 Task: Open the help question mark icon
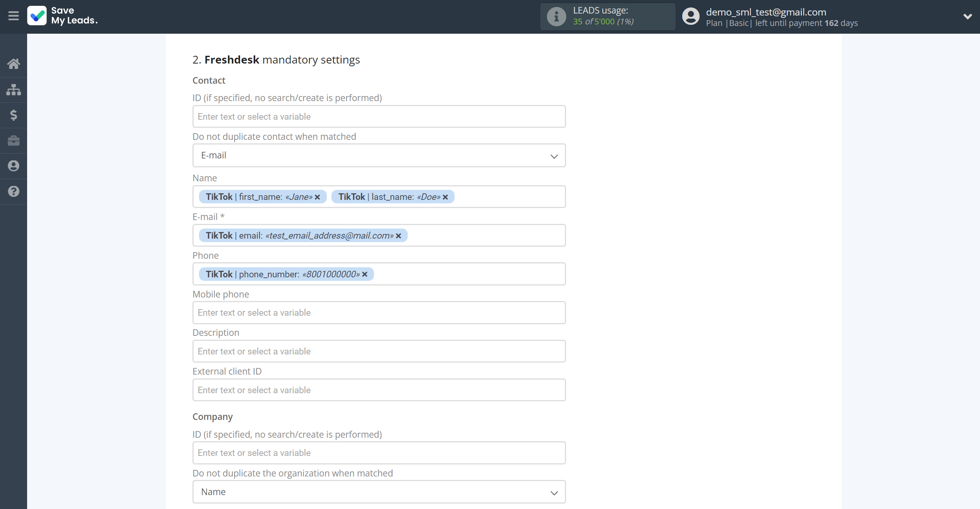[14, 191]
